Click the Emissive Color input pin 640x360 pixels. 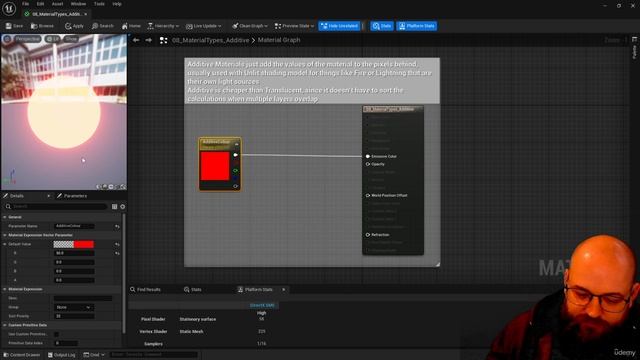pyautogui.click(x=368, y=156)
